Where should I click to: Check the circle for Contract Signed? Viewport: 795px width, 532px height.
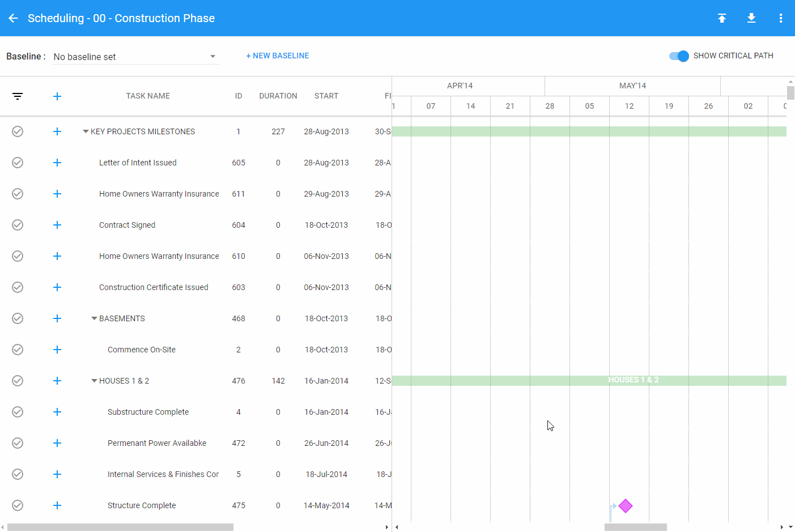click(x=18, y=225)
